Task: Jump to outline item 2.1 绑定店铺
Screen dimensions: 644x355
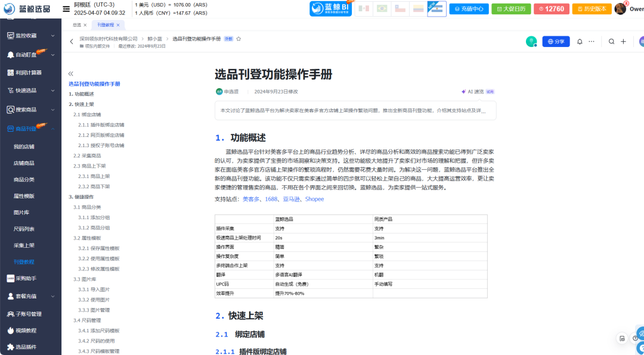Action: (x=87, y=114)
